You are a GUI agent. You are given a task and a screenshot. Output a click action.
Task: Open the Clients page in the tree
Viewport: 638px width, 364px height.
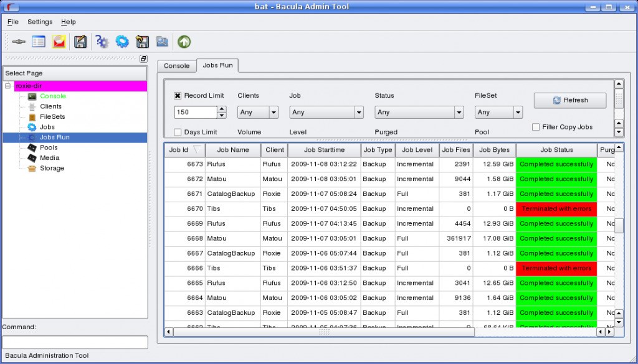51,106
